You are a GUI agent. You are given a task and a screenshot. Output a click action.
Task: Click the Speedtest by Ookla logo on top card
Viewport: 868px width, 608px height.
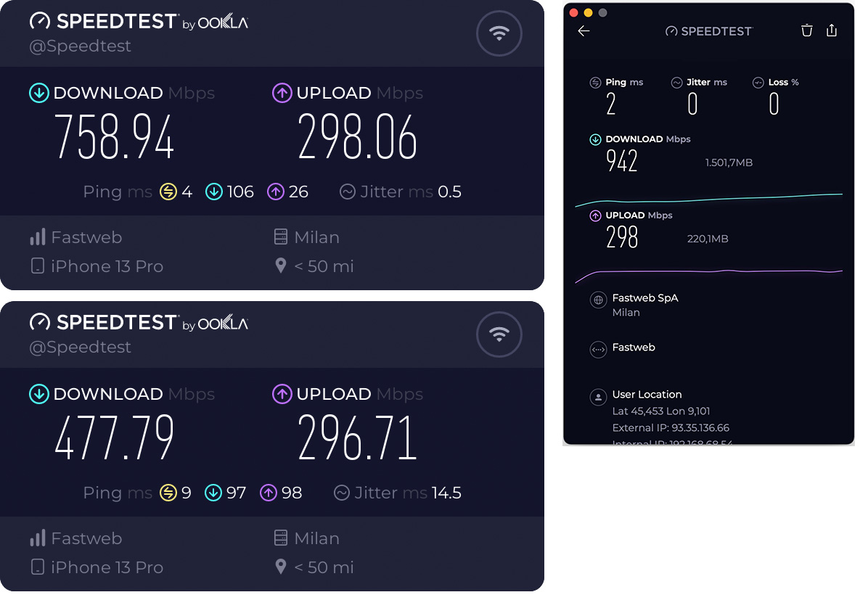tap(139, 22)
